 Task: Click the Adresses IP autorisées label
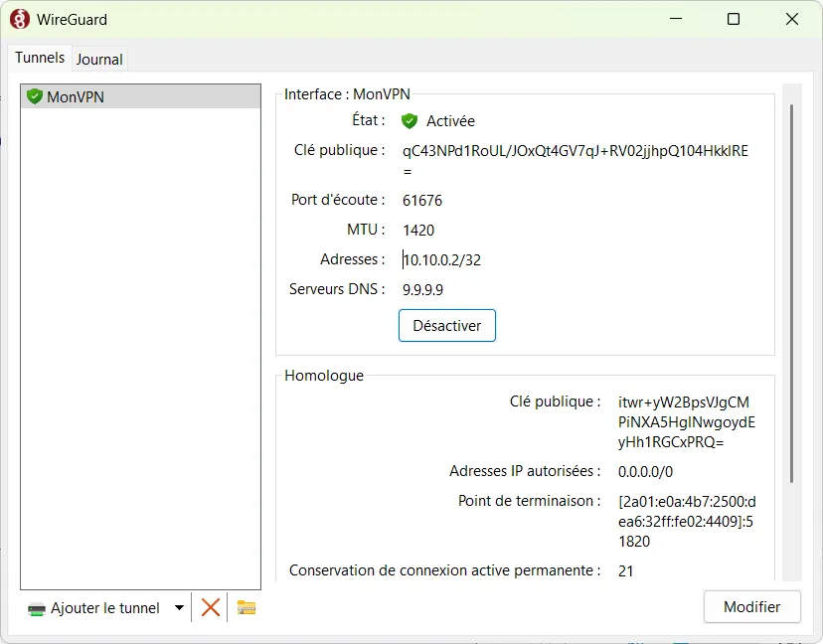pyautogui.click(x=525, y=471)
